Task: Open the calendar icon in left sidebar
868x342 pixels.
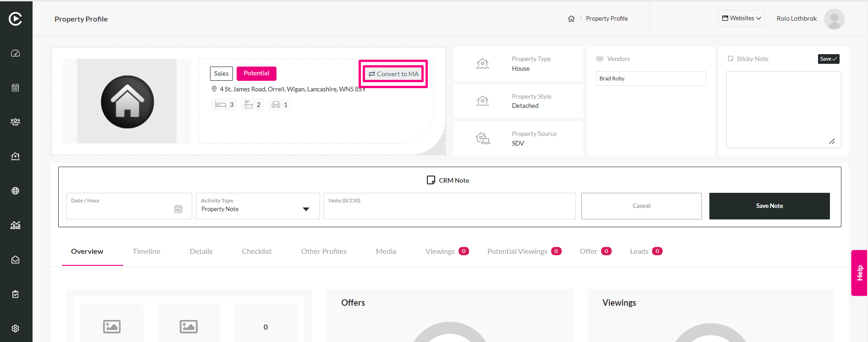Action: 16,88
